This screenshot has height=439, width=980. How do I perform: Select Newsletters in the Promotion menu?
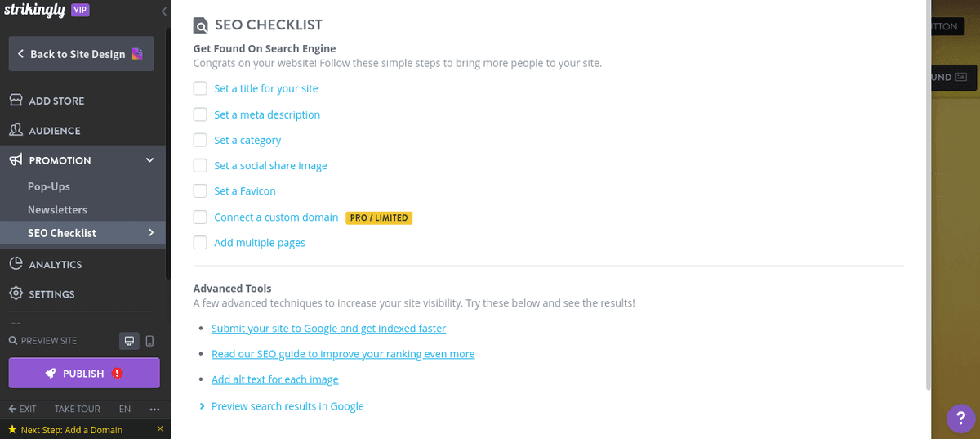(57, 209)
